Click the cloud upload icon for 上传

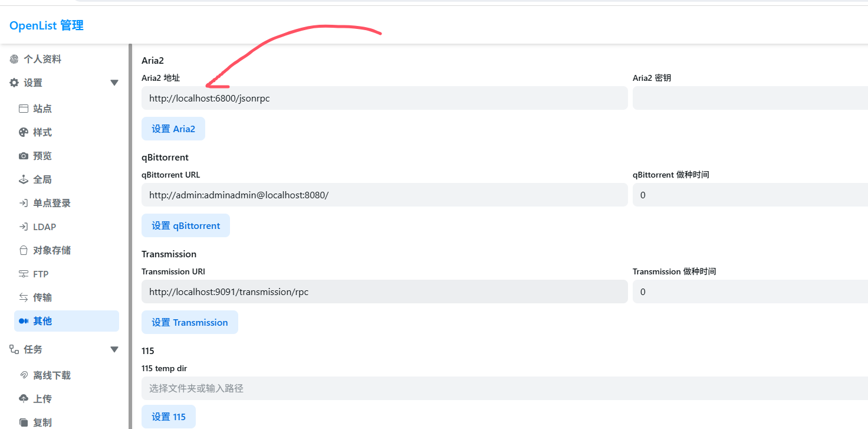click(x=24, y=399)
